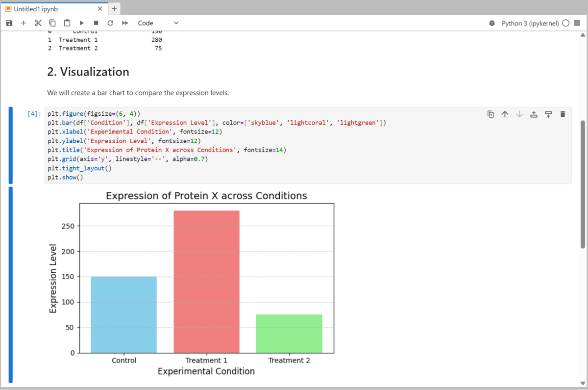The height and width of the screenshot is (390, 588).
Task: Interrupt the kernel with stop icon
Action: 96,23
